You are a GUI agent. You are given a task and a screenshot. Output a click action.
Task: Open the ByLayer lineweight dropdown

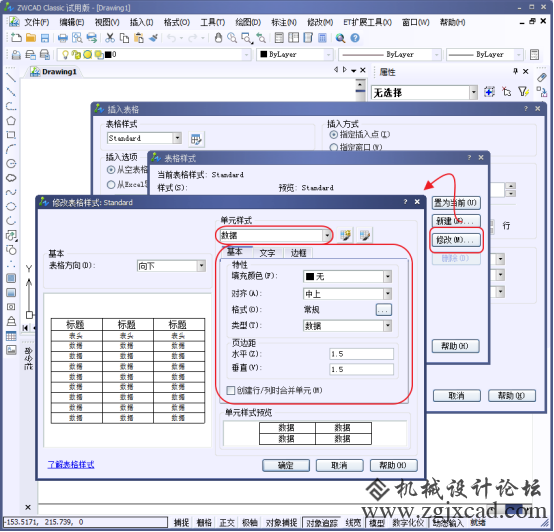518,55
